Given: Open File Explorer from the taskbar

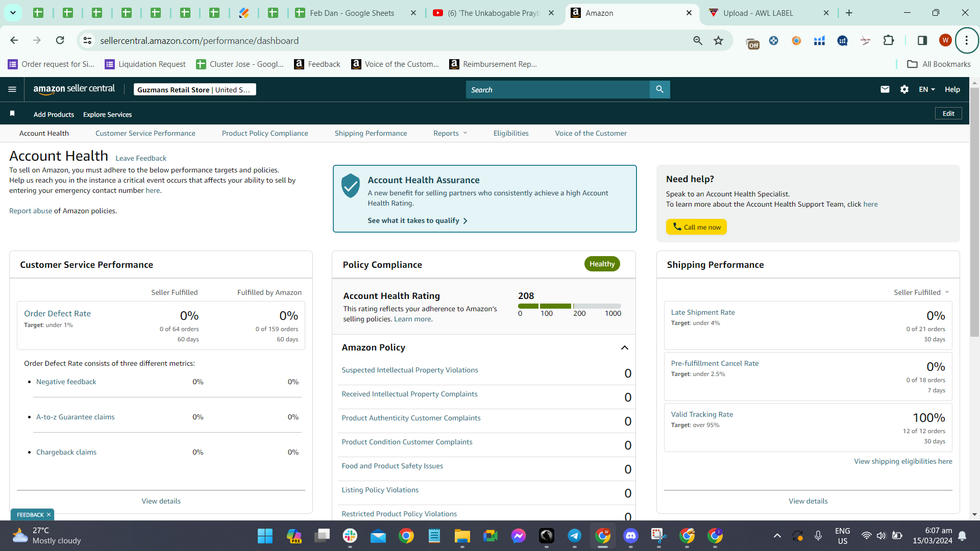Looking at the screenshot, I should 462,536.
